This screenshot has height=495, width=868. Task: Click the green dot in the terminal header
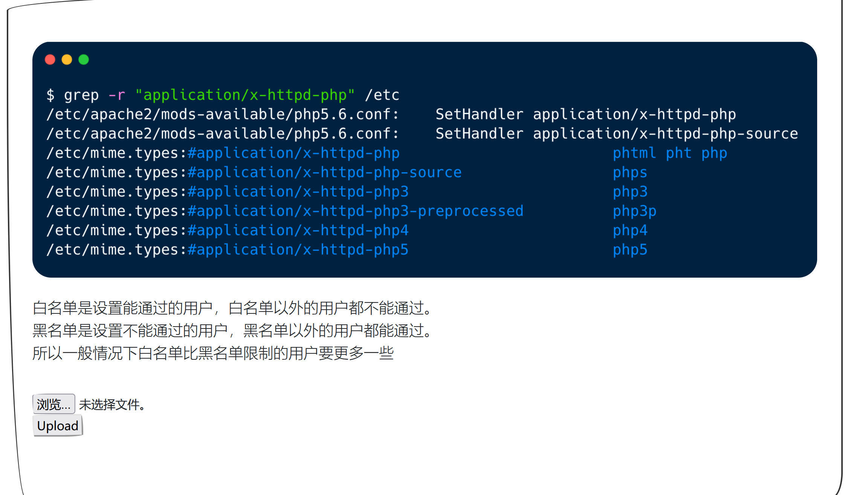coord(84,60)
